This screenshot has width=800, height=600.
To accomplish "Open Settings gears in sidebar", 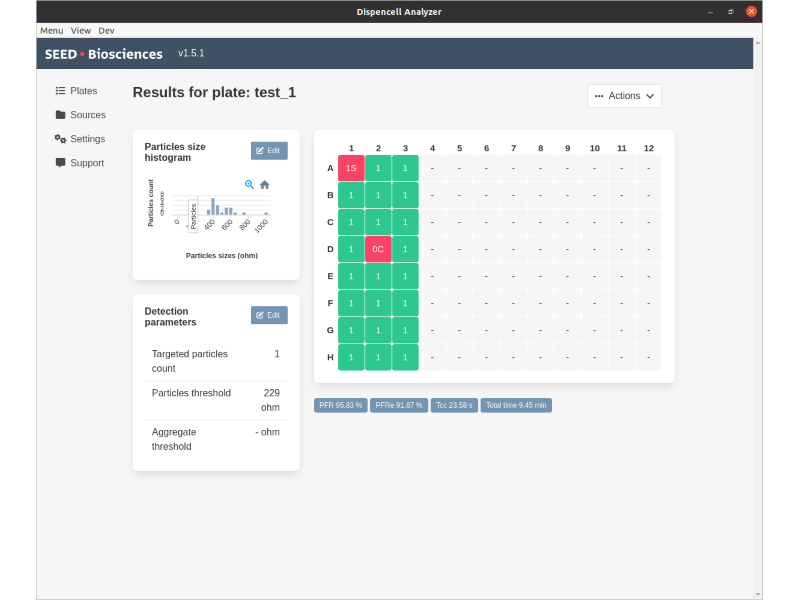I will tap(80, 139).
